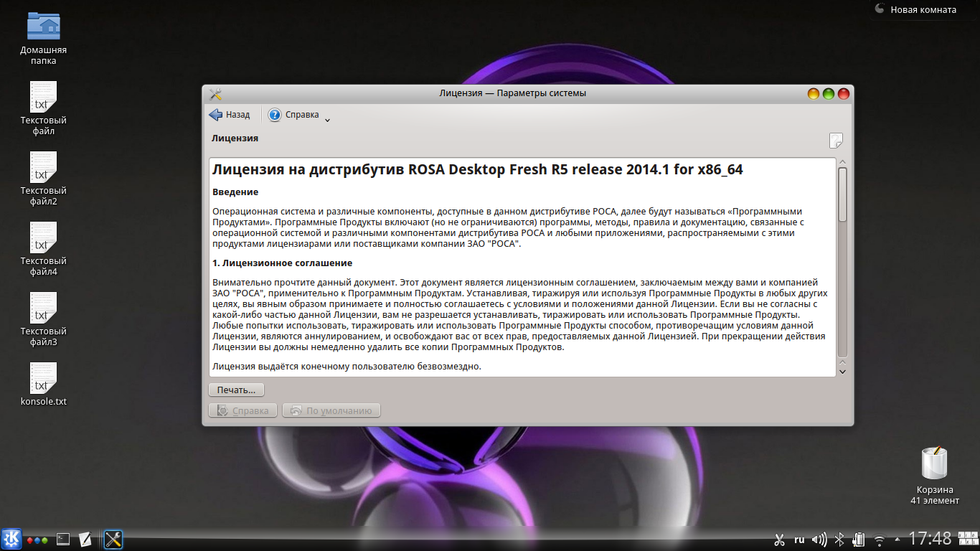The height and width of the screenshot is (551, 980).
Task: Open the volume speaker tray icon
Action: coord(819,540)
